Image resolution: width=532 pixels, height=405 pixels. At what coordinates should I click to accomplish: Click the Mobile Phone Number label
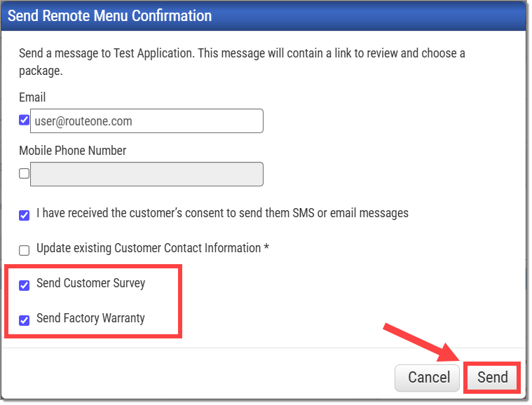tap(73, 151)
